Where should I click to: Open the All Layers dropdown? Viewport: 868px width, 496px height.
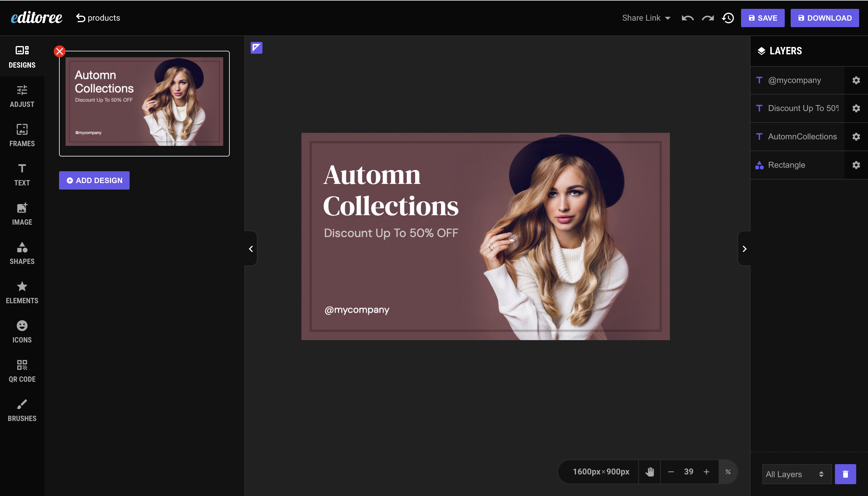797,474
